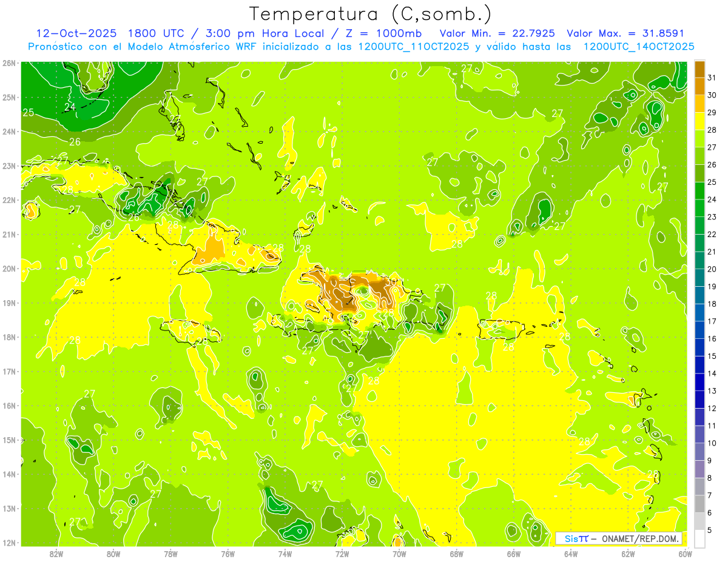Click the '66W' longitude axis label

pyautogui.click(x=513, y=554)
